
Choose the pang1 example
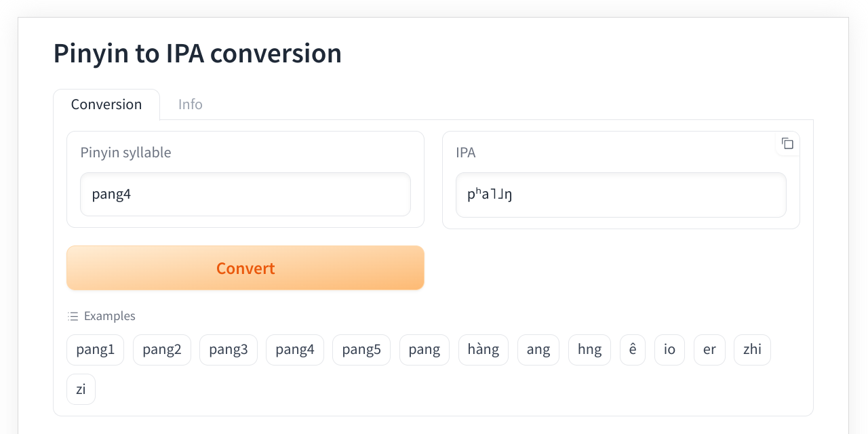[x=95, y=350]
